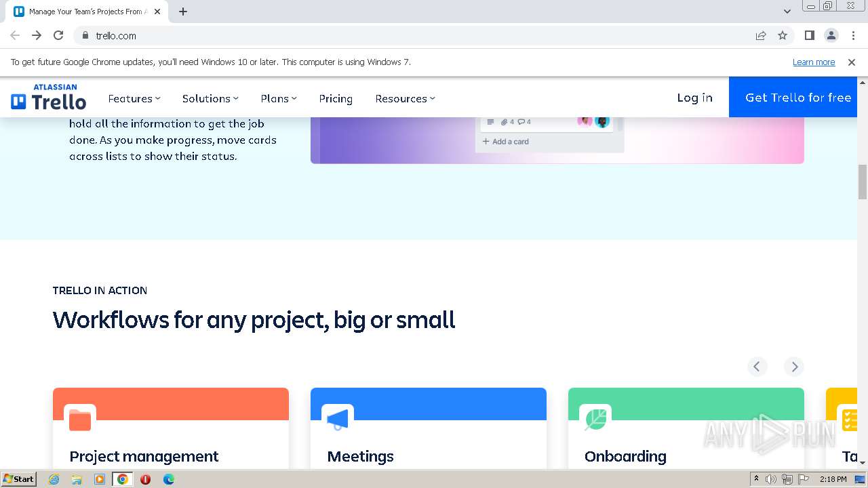Expand the Features menu
This screenshot has height=488, width=868.
point(134,98)
